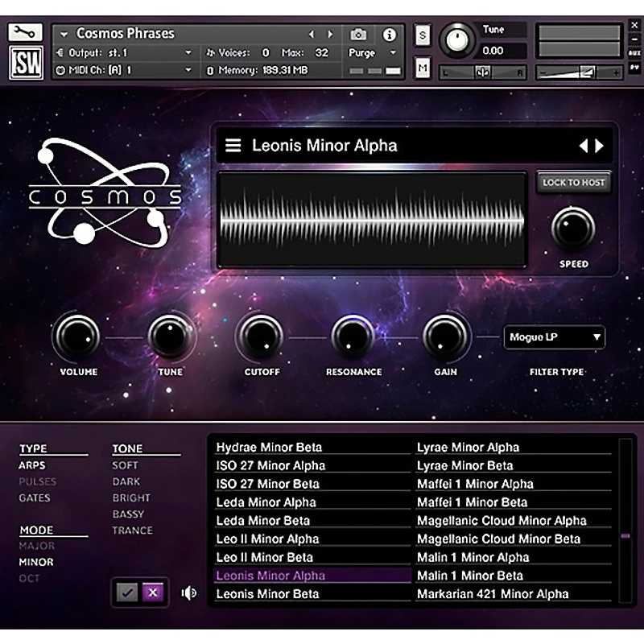Filter by BRIGHT tone
Viewport: 644px width, 644px height.
[x=131, y=497]
